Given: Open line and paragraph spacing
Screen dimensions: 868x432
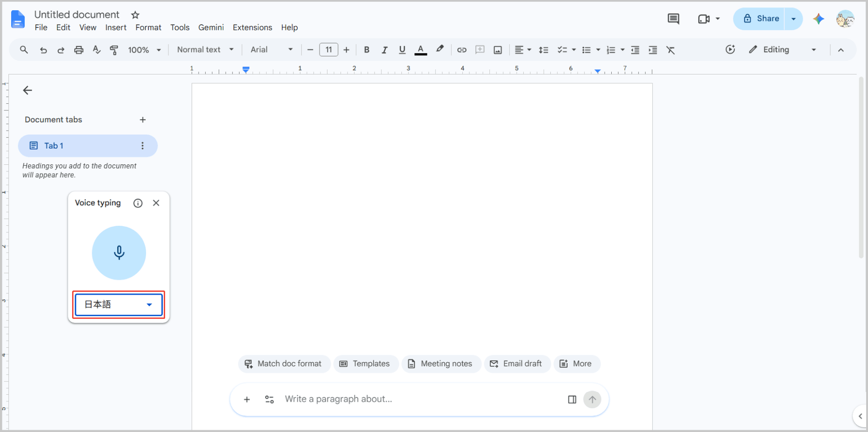Looking at the screenshot, I should 543,50.
